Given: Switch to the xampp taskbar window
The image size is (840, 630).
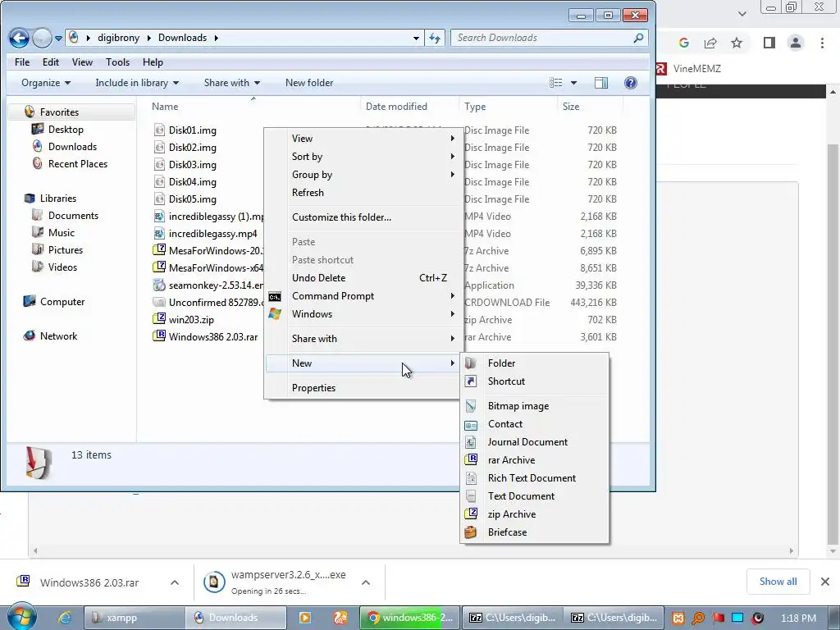Looking at the screenshot, I should (x=135, y=618).
